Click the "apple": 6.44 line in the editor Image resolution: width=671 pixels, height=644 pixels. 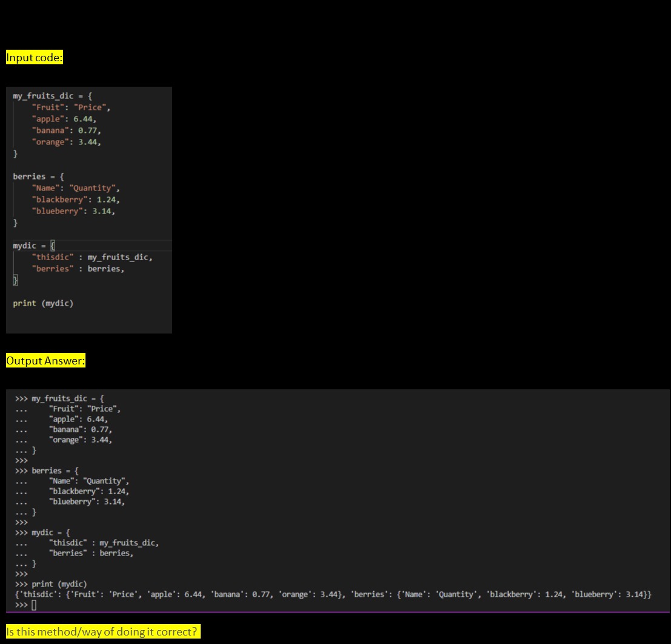pos(64,119)
